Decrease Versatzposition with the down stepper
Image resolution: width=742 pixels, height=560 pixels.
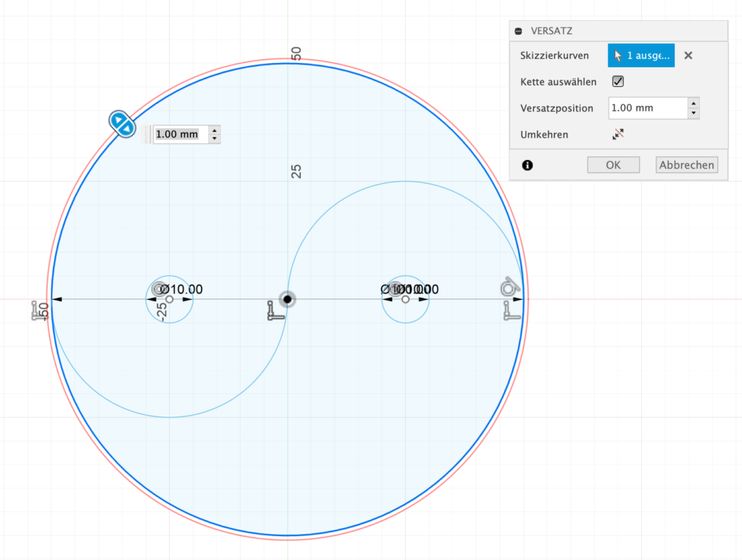pos(694,113)
